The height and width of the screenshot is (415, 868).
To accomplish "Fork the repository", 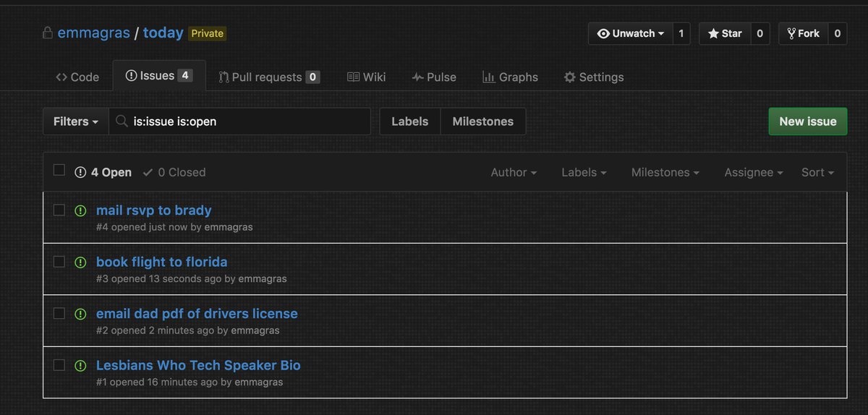I will click(803, 33).
